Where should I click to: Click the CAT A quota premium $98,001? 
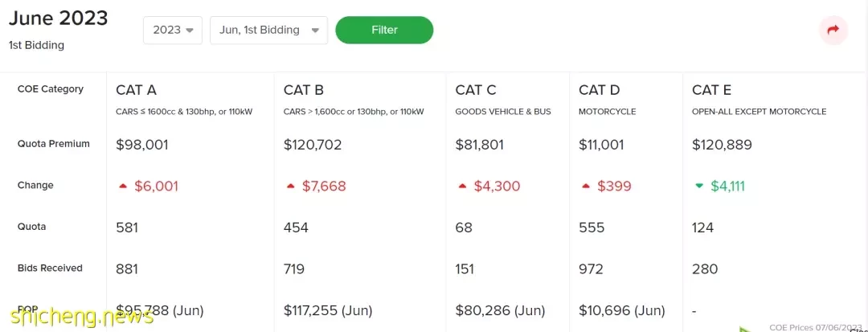pyautogui.click(x=141, y=145)
